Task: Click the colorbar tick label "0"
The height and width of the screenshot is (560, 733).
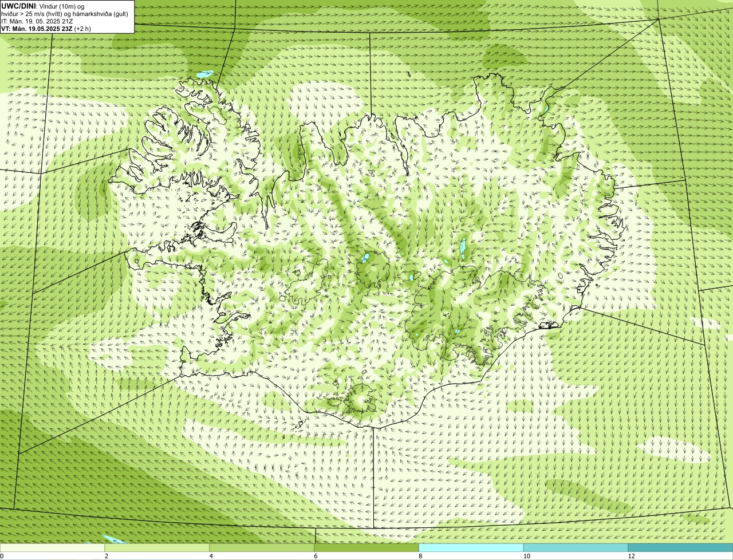Action: 2,556
